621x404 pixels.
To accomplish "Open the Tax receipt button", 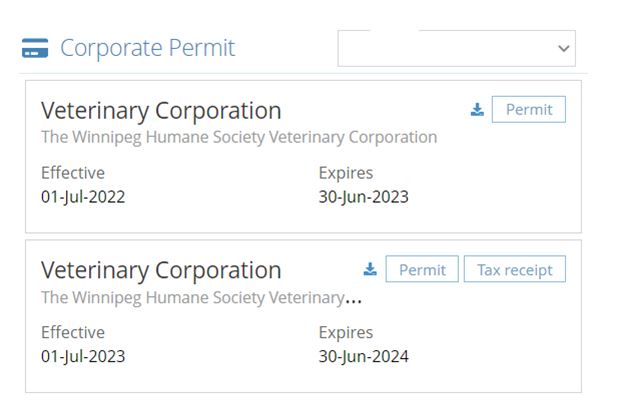I will (514, 269).
